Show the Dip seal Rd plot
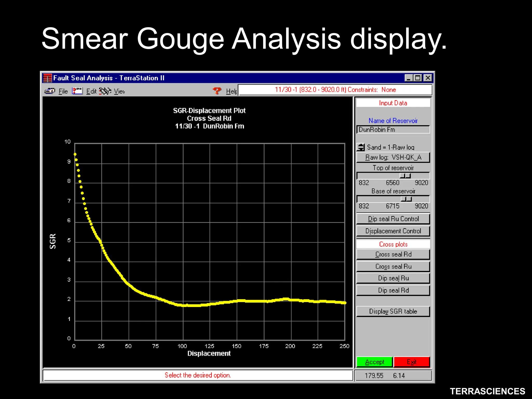532x399 pixels. [x=393, y=290]
